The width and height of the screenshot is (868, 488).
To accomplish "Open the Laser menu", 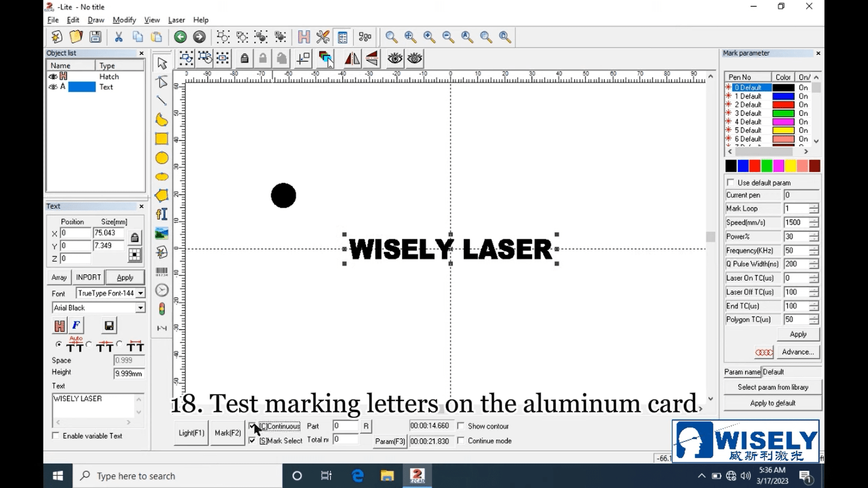I will click(x=176, y=20).
